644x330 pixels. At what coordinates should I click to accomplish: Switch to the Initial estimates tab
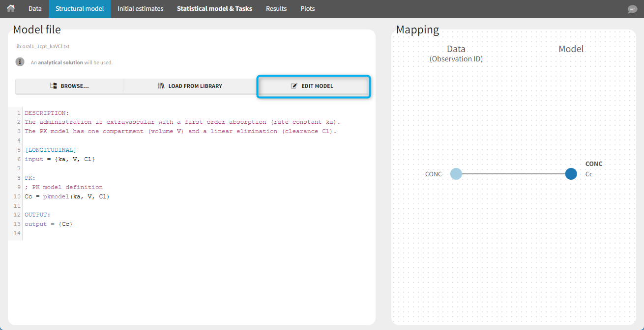coord(140,9)
